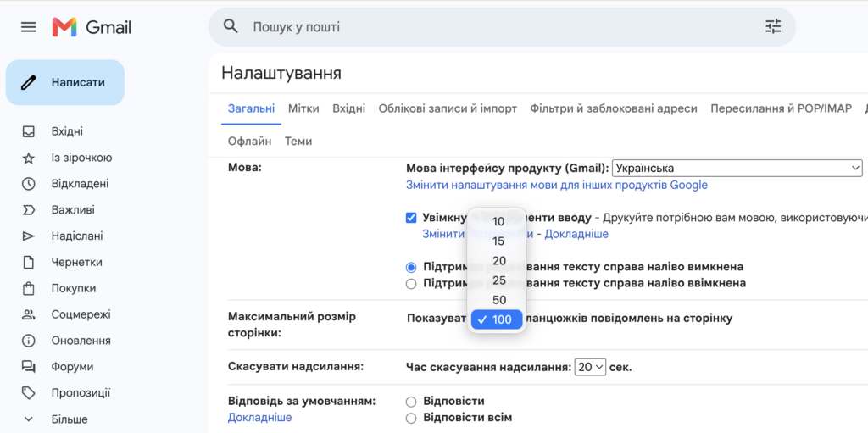Viewport: 868px width, 433px height.
Task: Click the Важливі label icon
Action: pos(28,210)
